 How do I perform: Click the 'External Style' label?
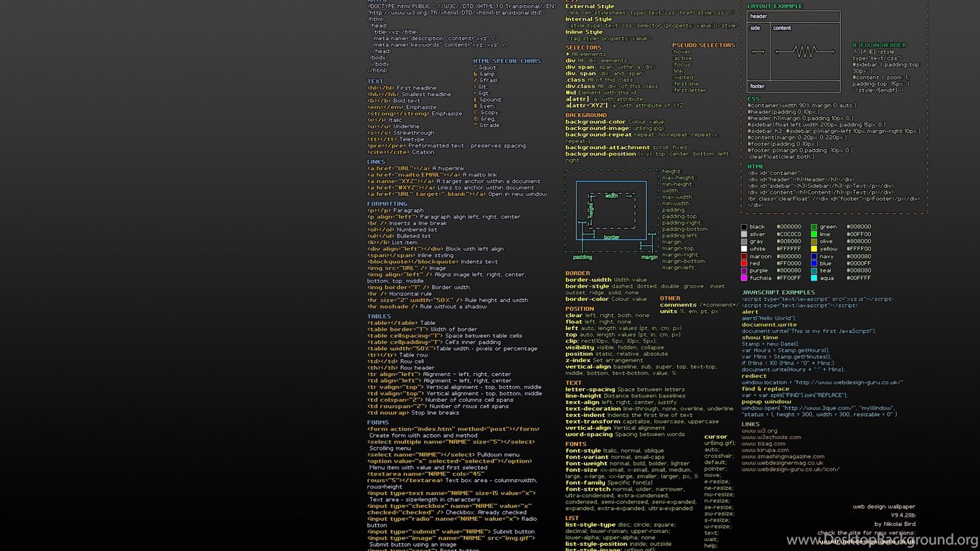(x=590, y=6)
